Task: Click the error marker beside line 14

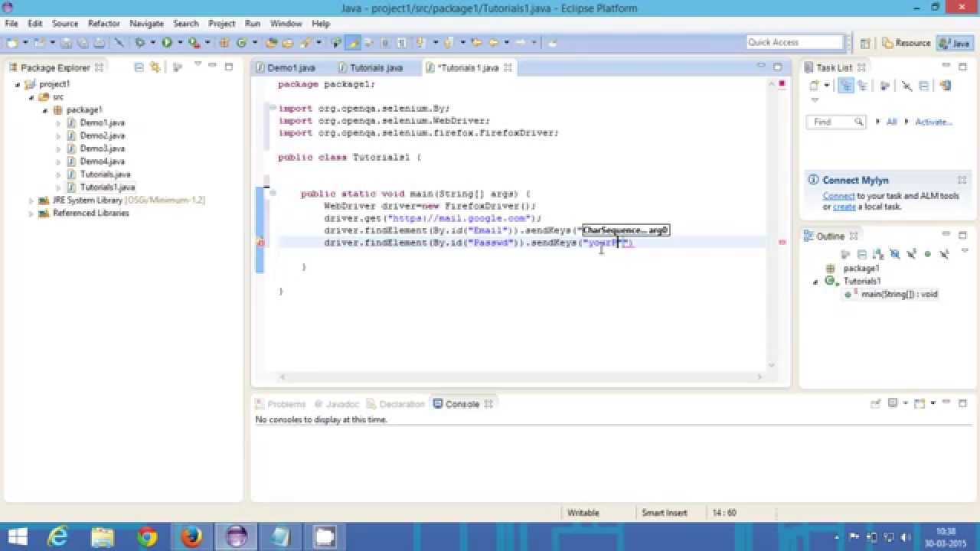Action: [260, 243]
